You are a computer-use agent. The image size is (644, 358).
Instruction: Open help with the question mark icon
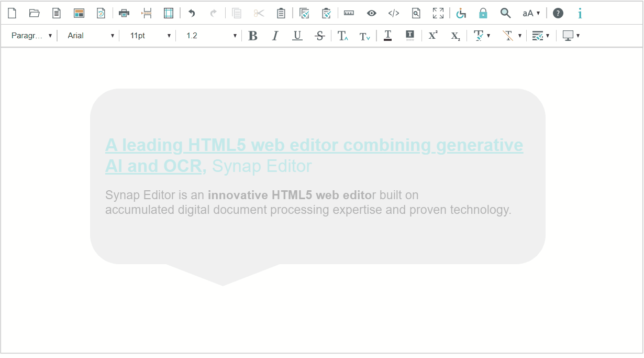coord(558,13)
